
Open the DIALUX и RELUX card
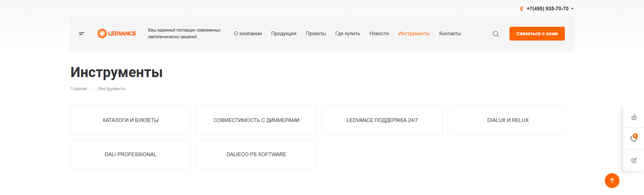(x=508, y=120)
